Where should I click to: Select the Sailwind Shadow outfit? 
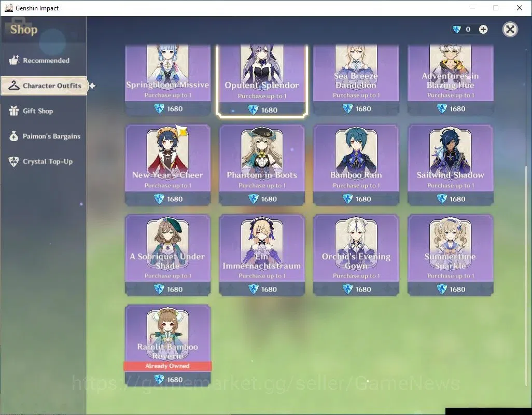[x=450, y=165]
